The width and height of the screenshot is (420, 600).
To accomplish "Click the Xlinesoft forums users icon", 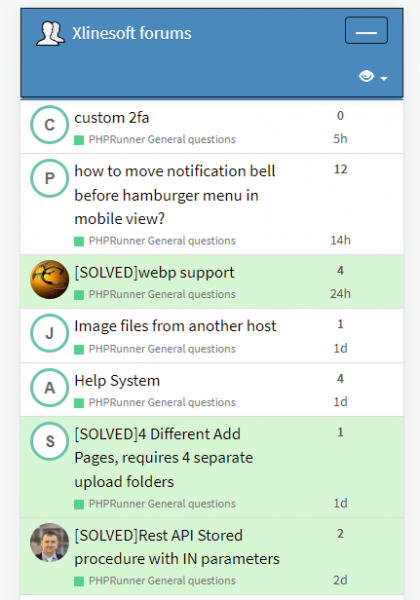I will (x=50, y=34).
